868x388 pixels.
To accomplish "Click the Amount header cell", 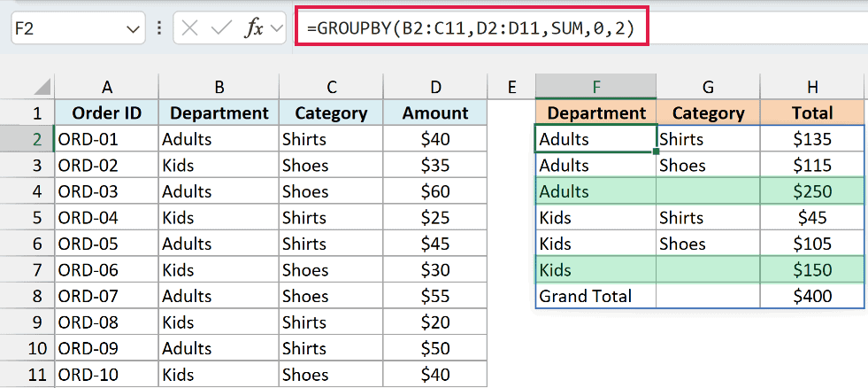I will tap(435, 113).
